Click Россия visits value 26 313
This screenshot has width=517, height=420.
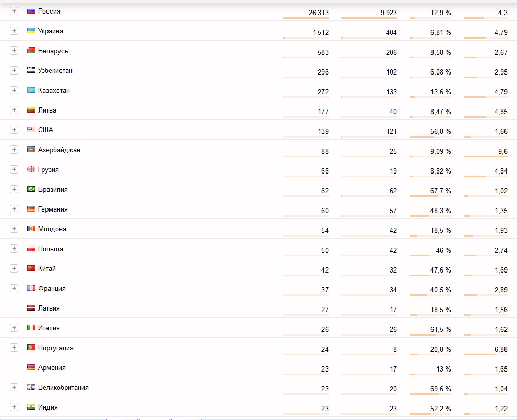pyautogui.click(x=319, y=13)
